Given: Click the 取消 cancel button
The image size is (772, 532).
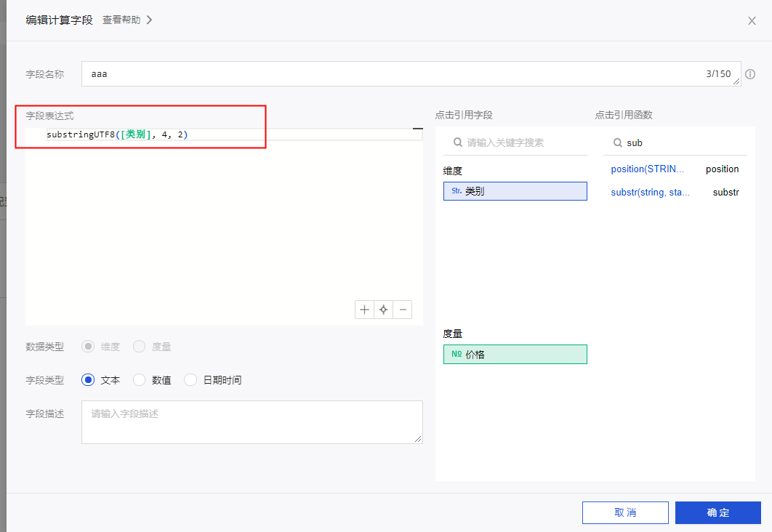Looking at the screenshot, I should tap(625, 513).
